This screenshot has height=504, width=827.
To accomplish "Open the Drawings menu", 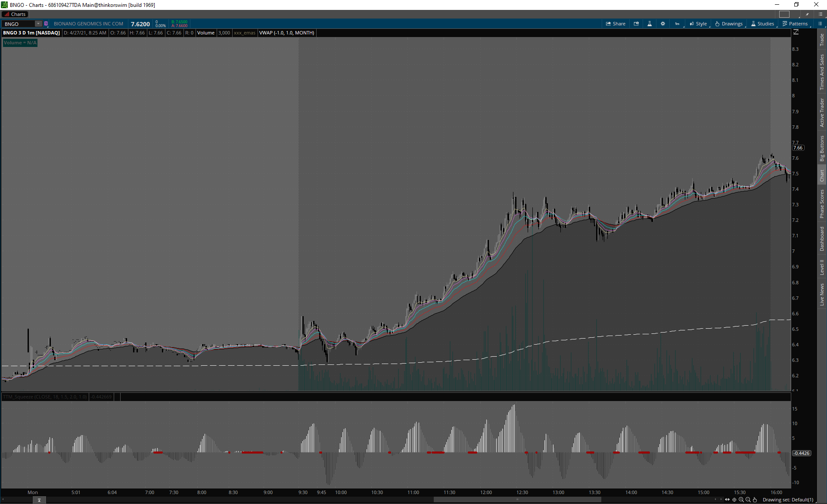I will click(x=729, y=24).
